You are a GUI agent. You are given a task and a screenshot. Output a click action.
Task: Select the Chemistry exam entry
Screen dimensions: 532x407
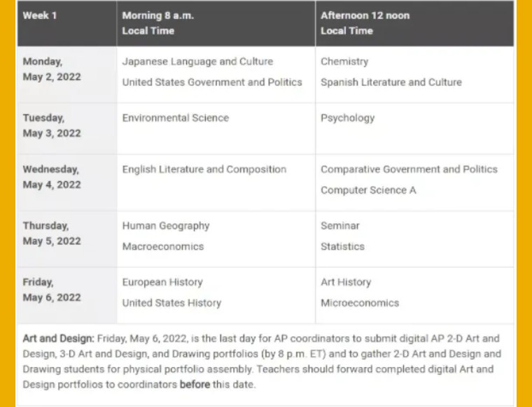[344, 62]
